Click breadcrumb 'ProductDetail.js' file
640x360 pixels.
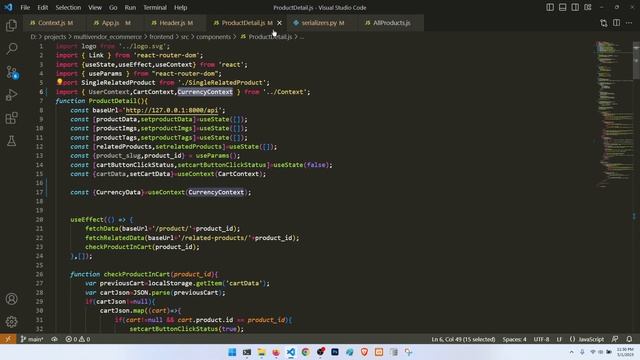[270, 37]
